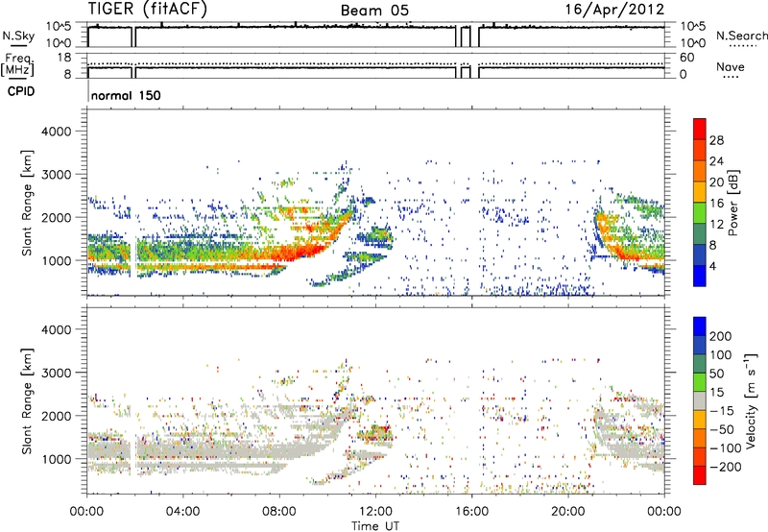768x532 pixels.
Task: Click the 'Time UT' axis title
Action: [x=375, y=526]
